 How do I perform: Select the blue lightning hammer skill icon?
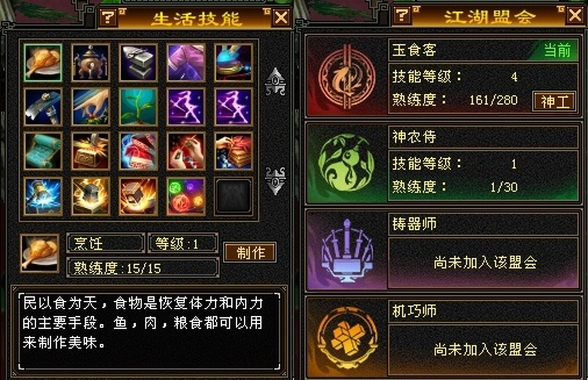[x=42, y=196]
